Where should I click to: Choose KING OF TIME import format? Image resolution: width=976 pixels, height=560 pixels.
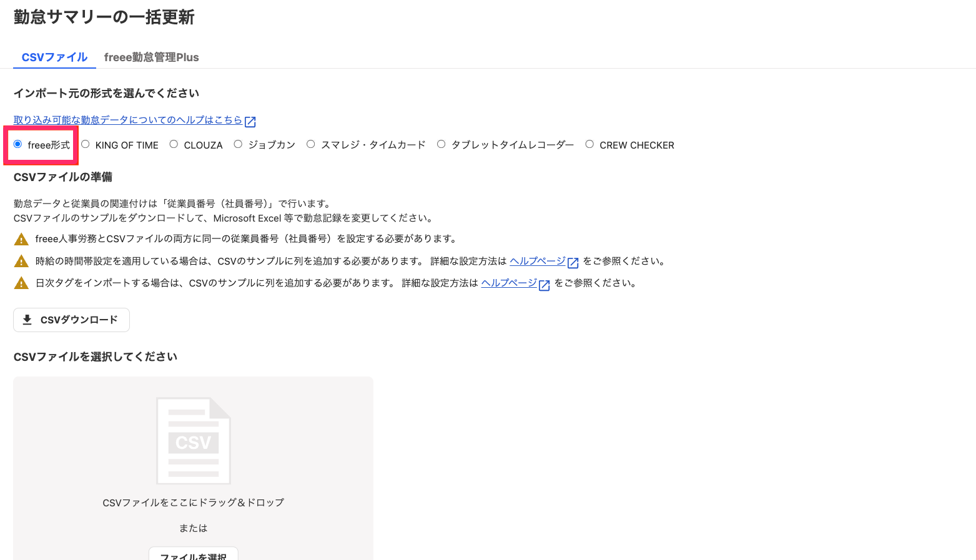[86, 144]
